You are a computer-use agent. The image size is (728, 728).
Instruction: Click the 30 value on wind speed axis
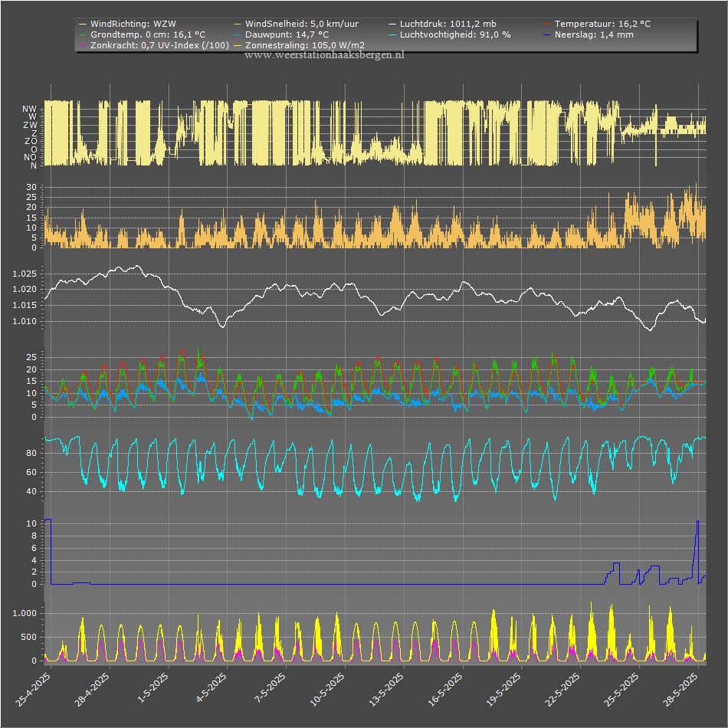tap(31, 187)
